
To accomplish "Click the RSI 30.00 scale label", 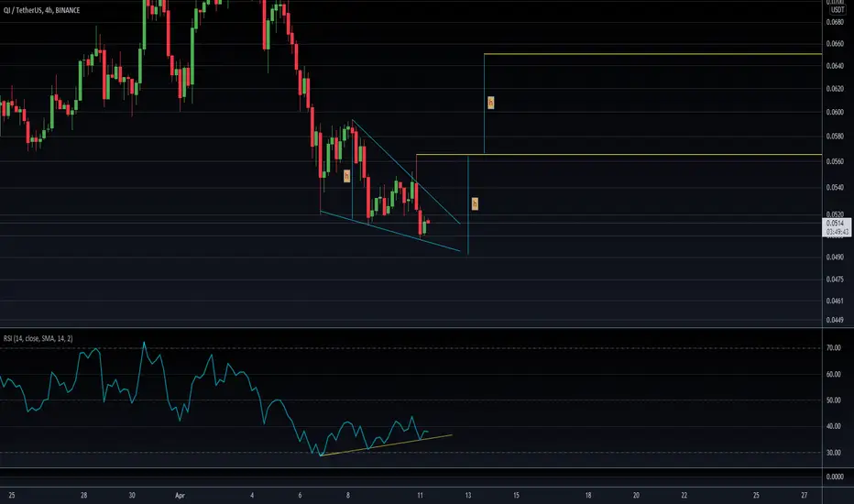I will click(x=834, y=453).
